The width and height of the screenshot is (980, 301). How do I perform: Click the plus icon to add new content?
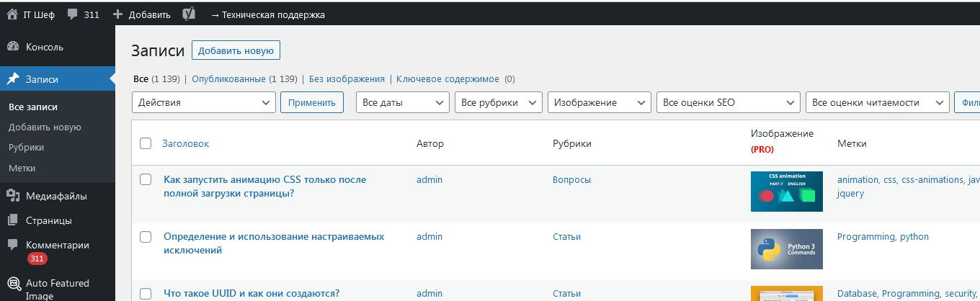pos(119,14)
